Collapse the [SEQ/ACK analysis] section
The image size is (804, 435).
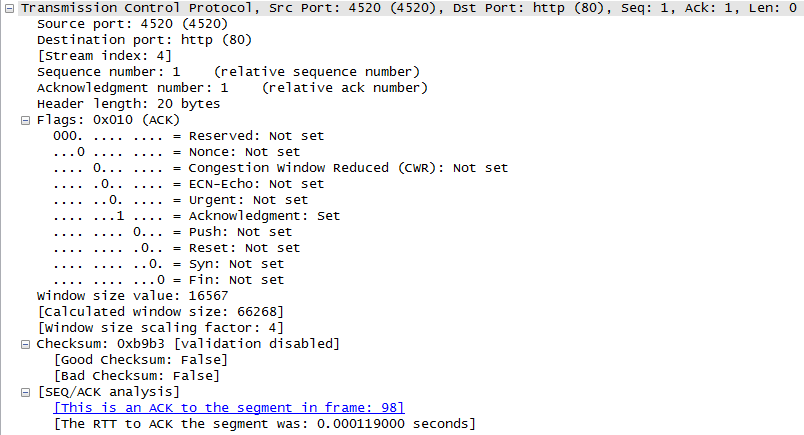click(x=27, y=392)
